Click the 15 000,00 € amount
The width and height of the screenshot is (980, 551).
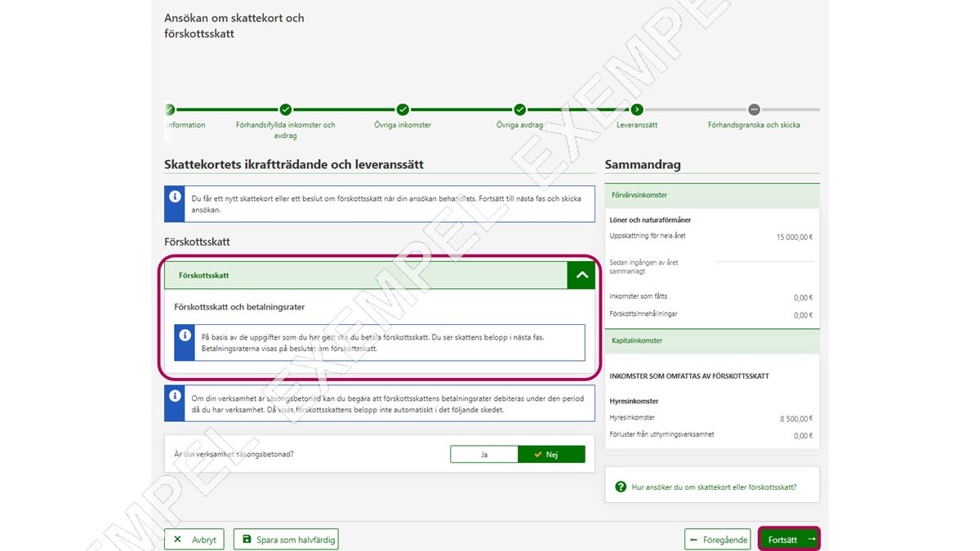[x=794, y=237]
